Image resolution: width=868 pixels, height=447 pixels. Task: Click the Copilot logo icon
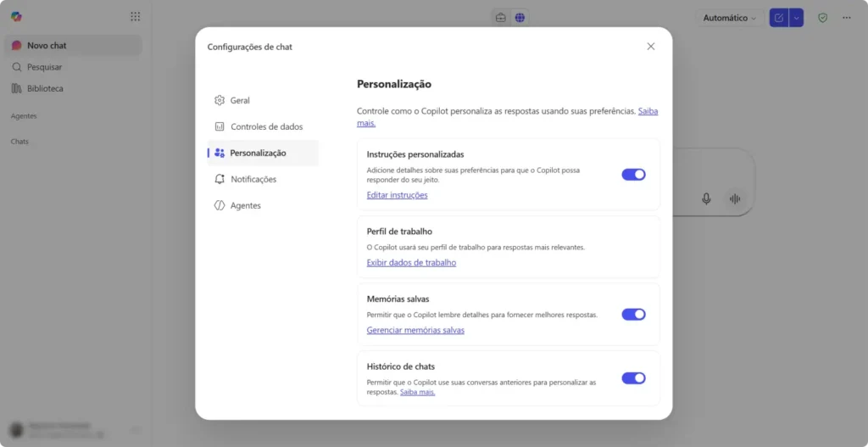(x=17, y=17)
